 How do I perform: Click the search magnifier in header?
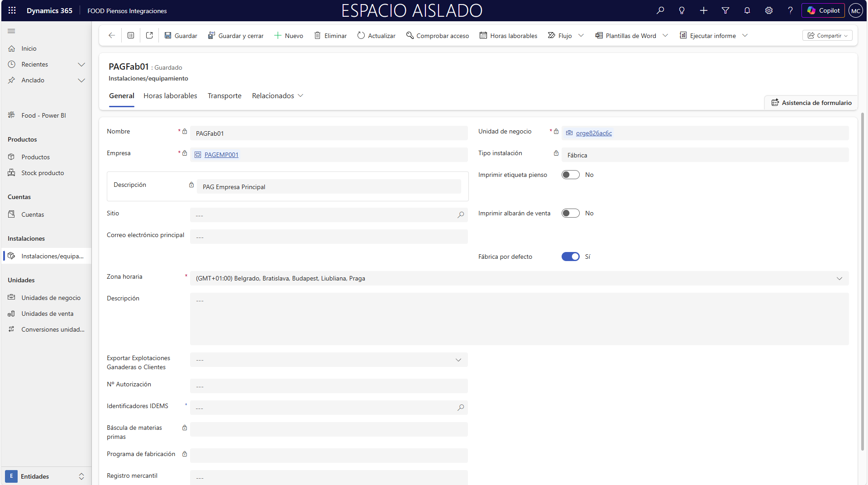point(660,10)
